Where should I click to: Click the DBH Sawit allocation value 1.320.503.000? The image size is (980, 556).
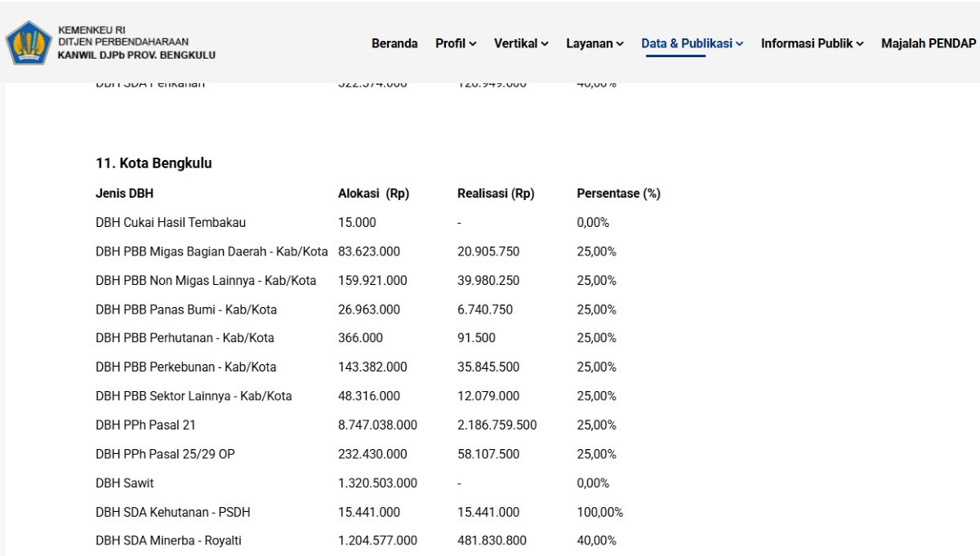click(377, 483)
